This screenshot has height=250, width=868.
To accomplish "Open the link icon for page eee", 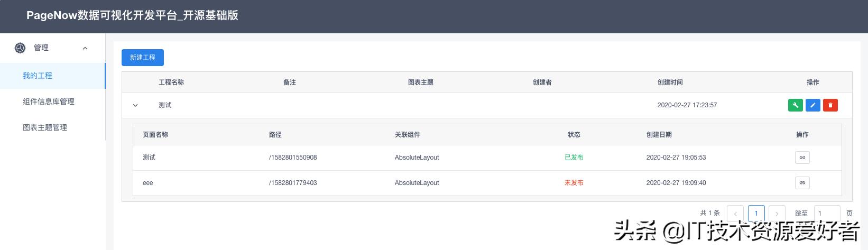I will (802, 183).
